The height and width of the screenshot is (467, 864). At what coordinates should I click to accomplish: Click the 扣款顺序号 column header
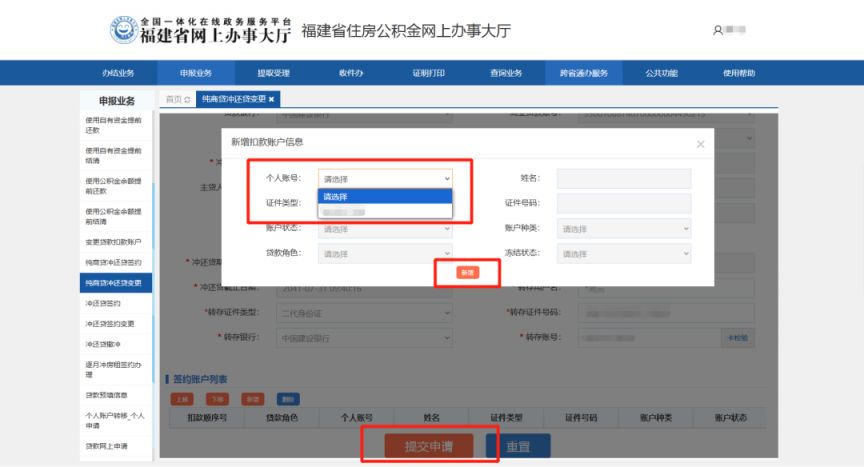pos(207,418)
